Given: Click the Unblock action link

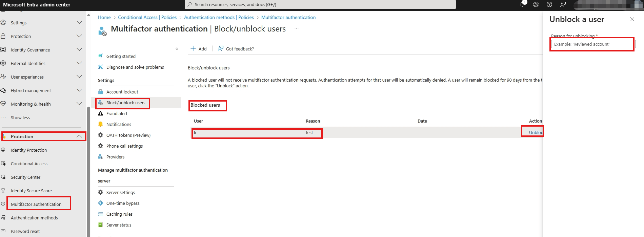Looking at the screenshot, I should (536, 132).
